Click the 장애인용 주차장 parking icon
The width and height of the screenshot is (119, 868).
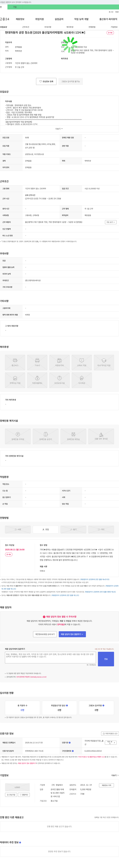18,436
